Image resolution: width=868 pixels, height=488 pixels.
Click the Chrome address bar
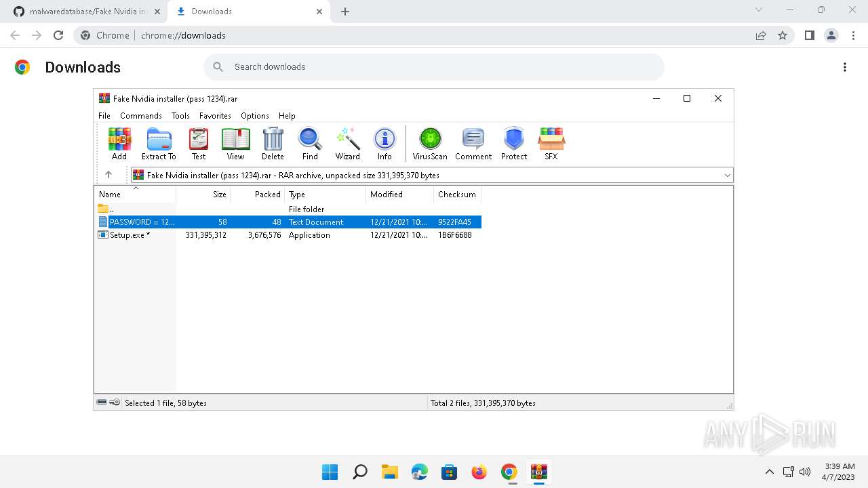tap(434, 35)
